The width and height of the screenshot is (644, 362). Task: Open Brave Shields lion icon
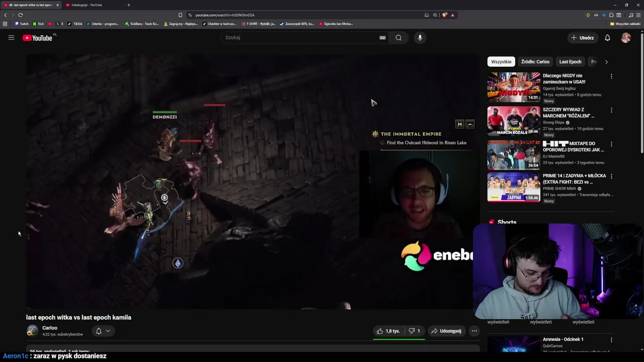[444, 15]
